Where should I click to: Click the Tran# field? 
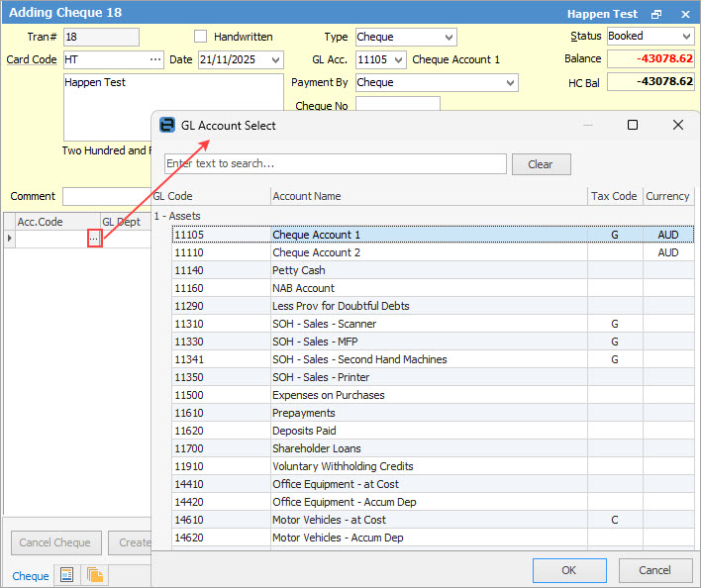(101, 37)
